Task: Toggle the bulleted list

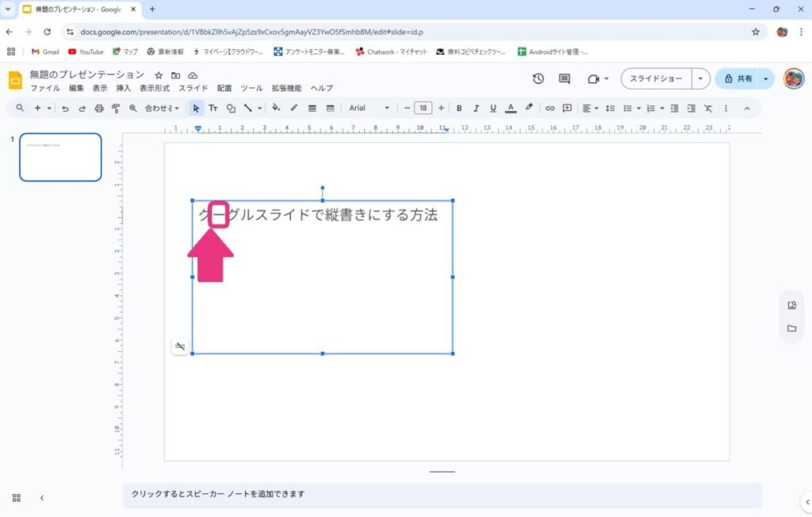Action: (x=628, y=109)
